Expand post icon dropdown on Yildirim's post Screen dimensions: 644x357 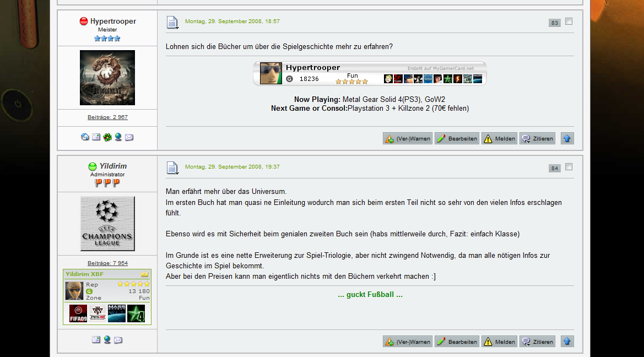[x=172, y=168]
